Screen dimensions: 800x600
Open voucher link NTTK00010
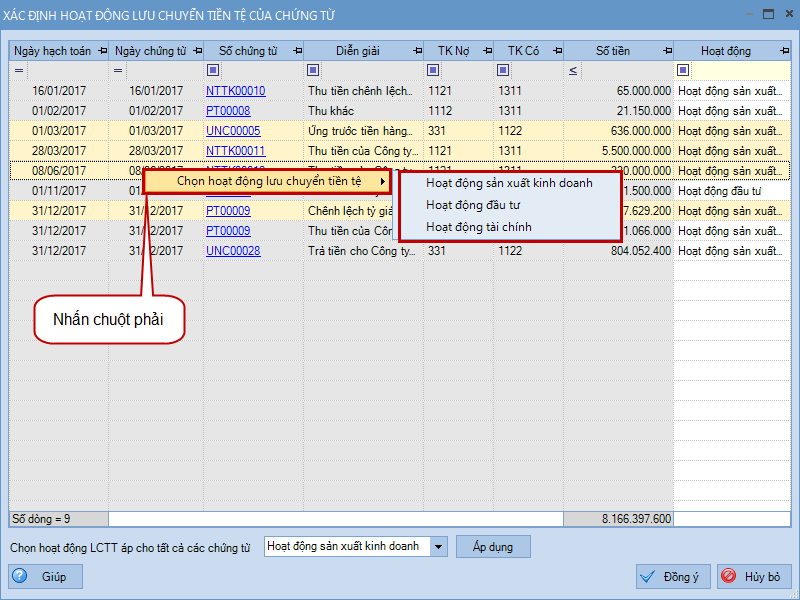(x=235, y=91)
